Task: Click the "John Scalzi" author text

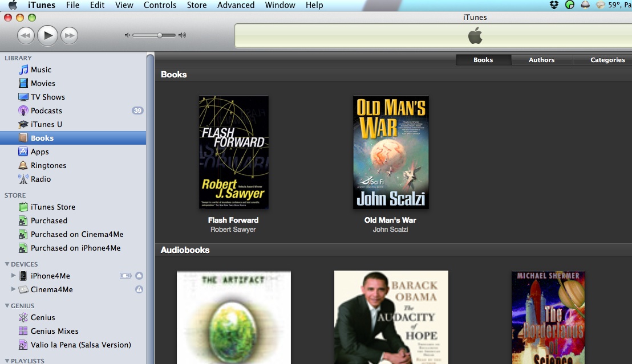Action: pos(390,230)
